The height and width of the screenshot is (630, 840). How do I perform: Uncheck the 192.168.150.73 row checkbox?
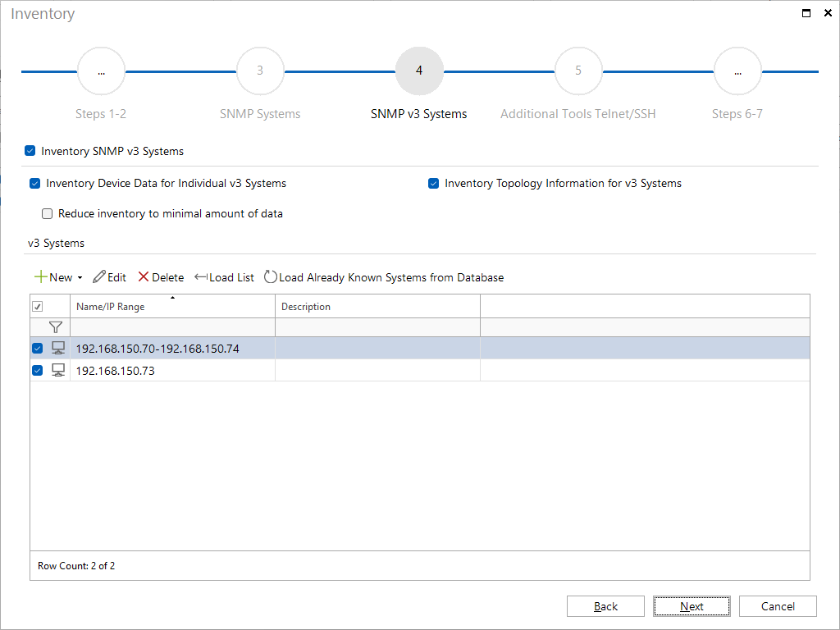(x=37, y=370)
